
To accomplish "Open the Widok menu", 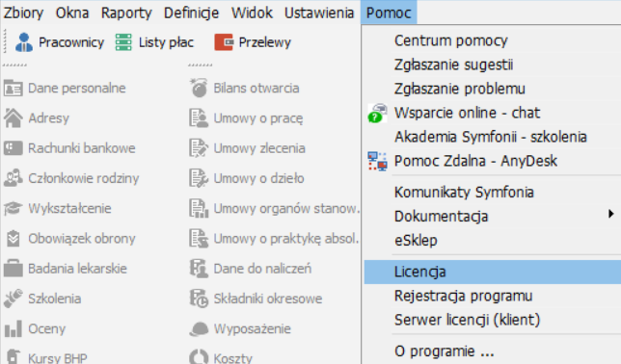I will 252,13.
